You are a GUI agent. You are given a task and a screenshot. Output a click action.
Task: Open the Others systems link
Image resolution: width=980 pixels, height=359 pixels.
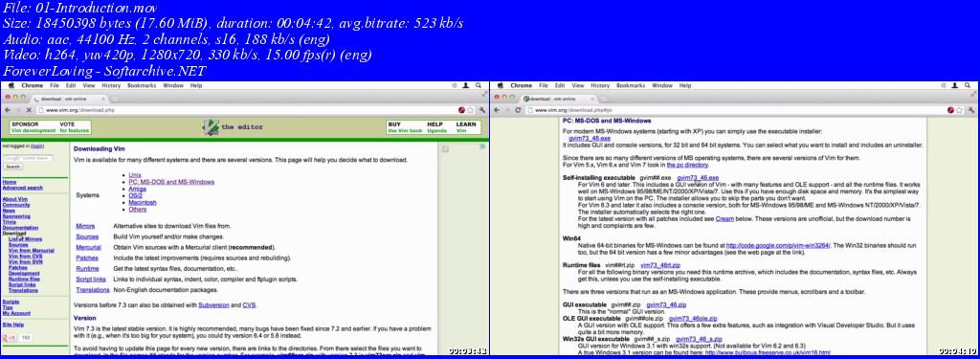[x=138, y=210]
